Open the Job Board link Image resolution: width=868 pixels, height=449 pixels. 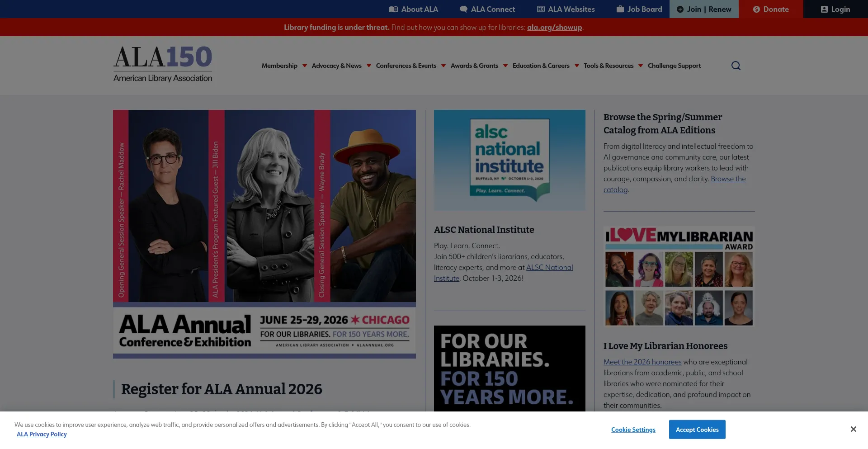coord(639,9)
